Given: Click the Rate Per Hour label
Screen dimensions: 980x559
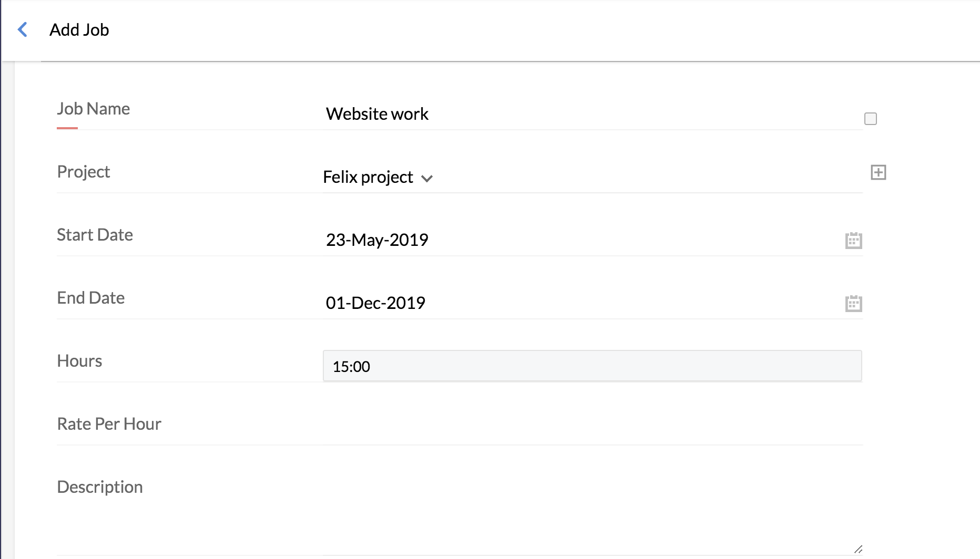Looking at the screenshot, I should click(109, 424).
